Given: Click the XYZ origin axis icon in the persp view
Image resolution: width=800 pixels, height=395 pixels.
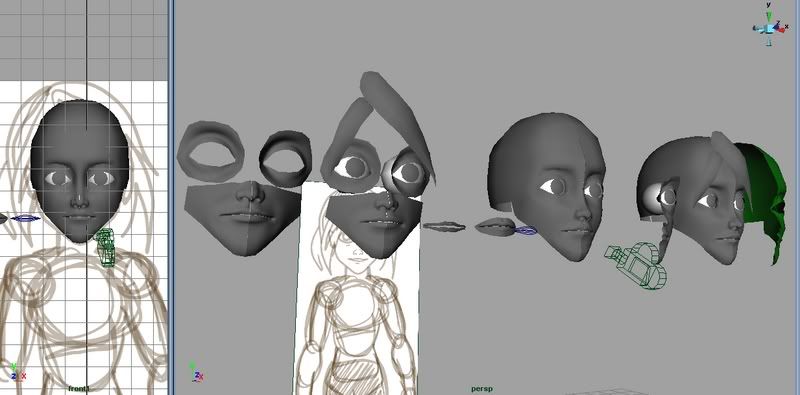Looking at the screenshot, I should point(196,372).
